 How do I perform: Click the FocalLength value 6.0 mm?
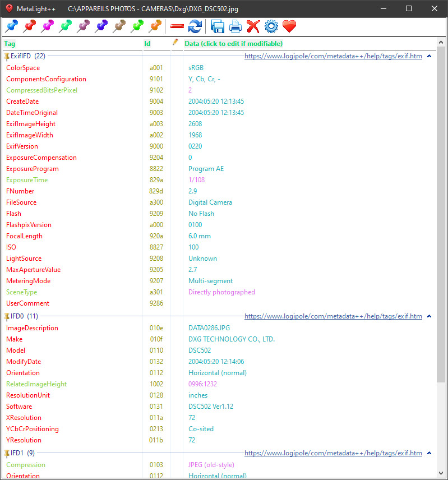point(200,236)
